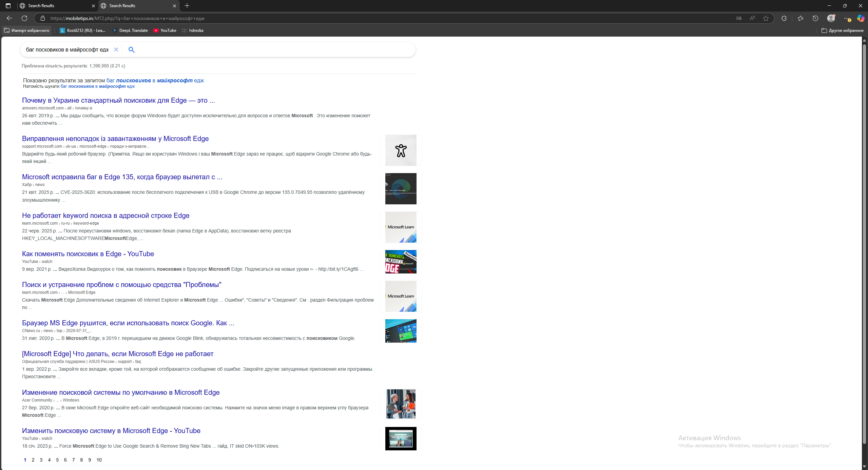Click the blue search magnifier icon

click(x=132, y=50)
